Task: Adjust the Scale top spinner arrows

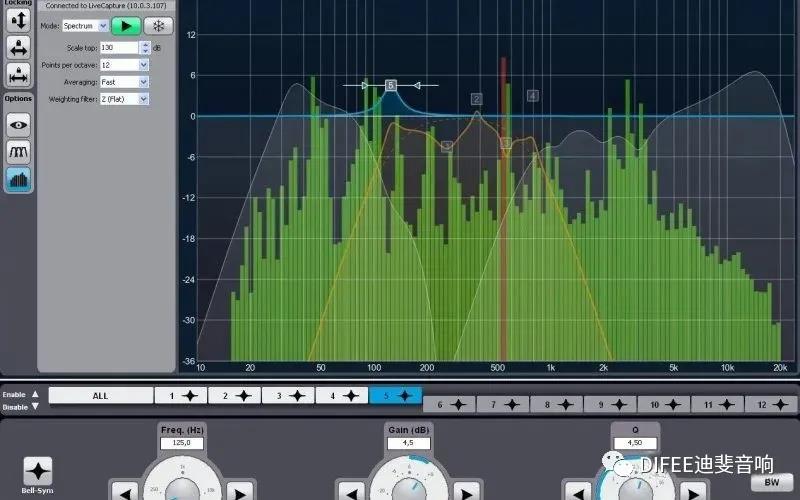Action: (145, 47)
